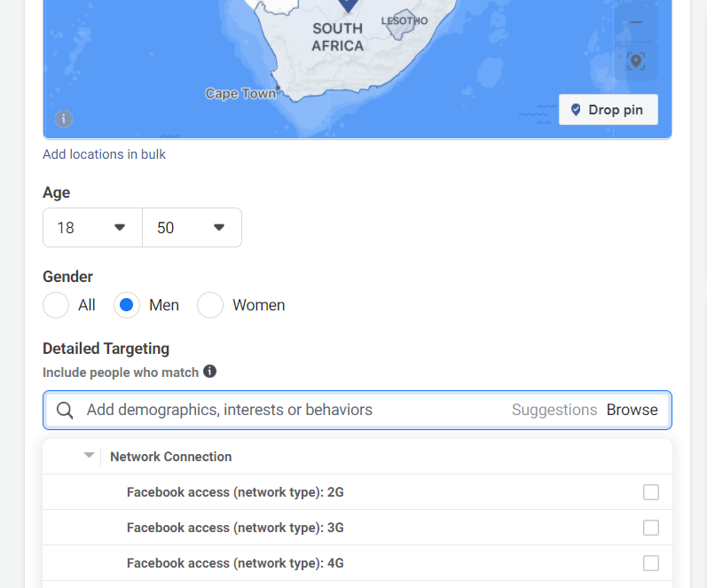
Task: Open the minimum age 18 dropdown
Action: [x=92, y=228]
